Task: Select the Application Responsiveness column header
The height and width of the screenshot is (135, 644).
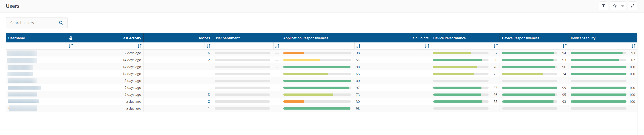Action: pos(305,38)
